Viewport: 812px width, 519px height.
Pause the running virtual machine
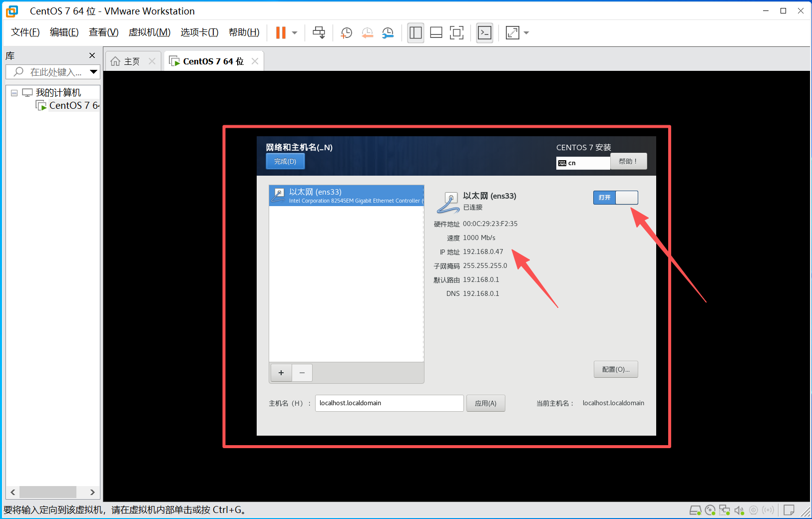click(281, 33)
